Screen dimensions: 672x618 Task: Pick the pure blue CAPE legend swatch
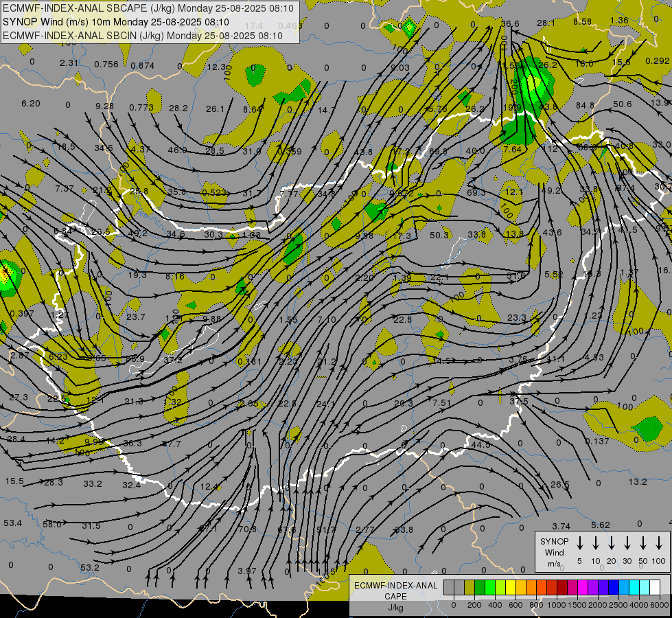pyautogui.click(x=613, y=587)
